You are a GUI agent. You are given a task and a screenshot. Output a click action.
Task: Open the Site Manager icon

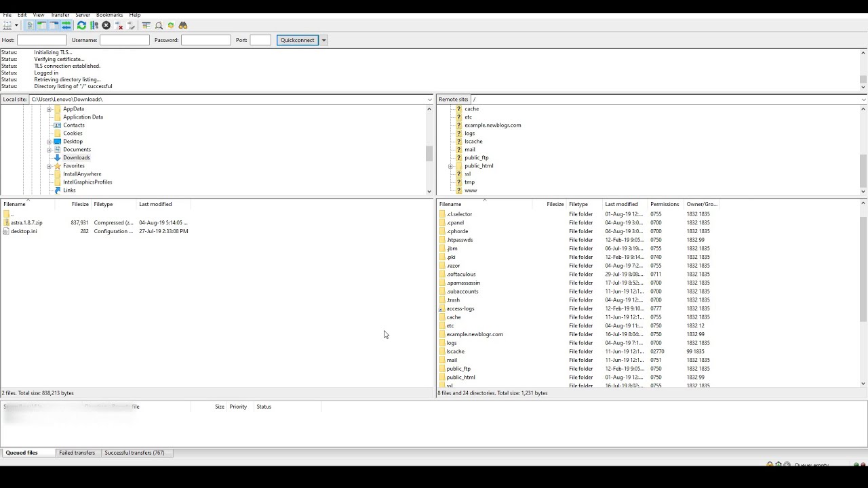coord(7,26)
